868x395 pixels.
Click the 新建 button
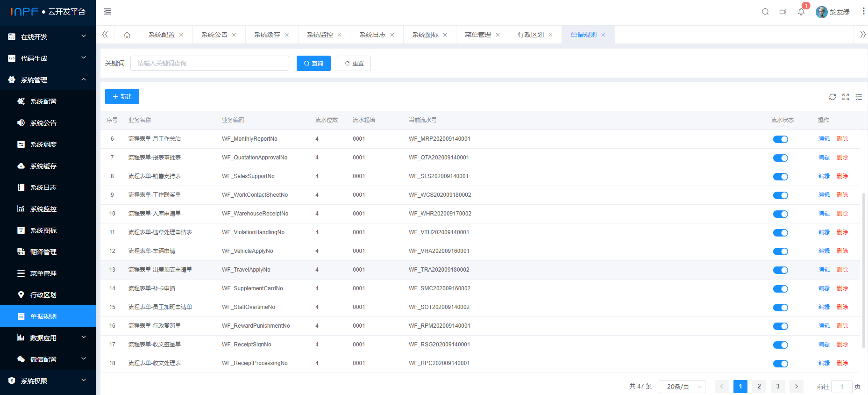(122, 97)
